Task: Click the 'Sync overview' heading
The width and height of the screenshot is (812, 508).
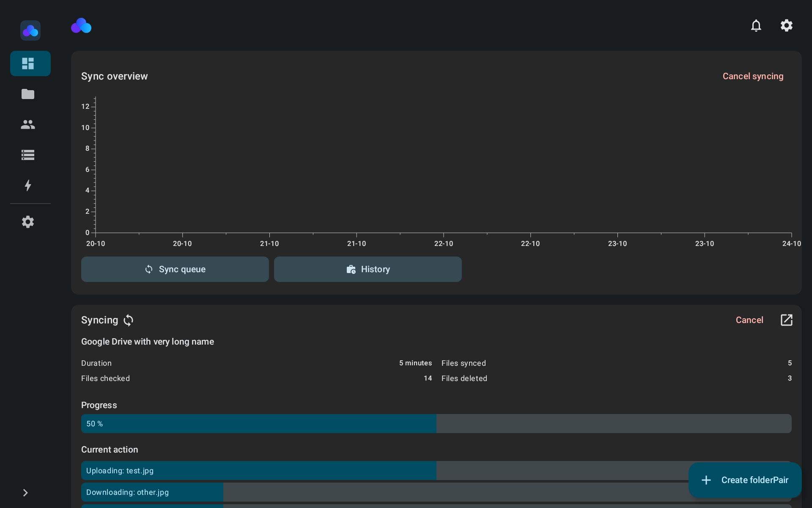Action: (115, 76)
